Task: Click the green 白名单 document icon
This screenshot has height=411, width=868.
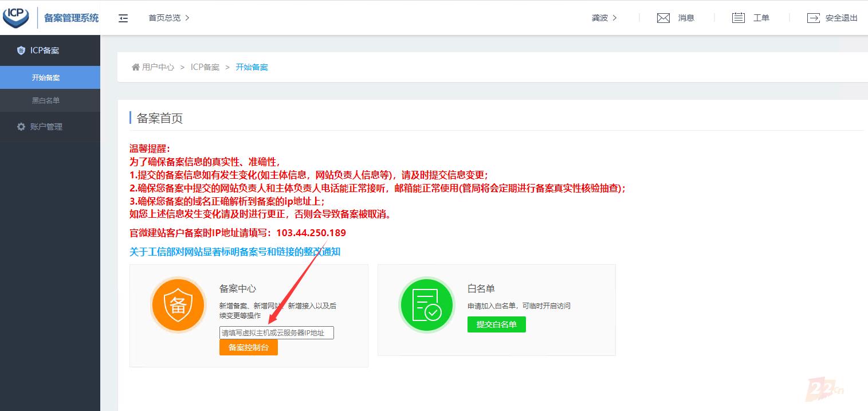Action: [x=426, y=305]
